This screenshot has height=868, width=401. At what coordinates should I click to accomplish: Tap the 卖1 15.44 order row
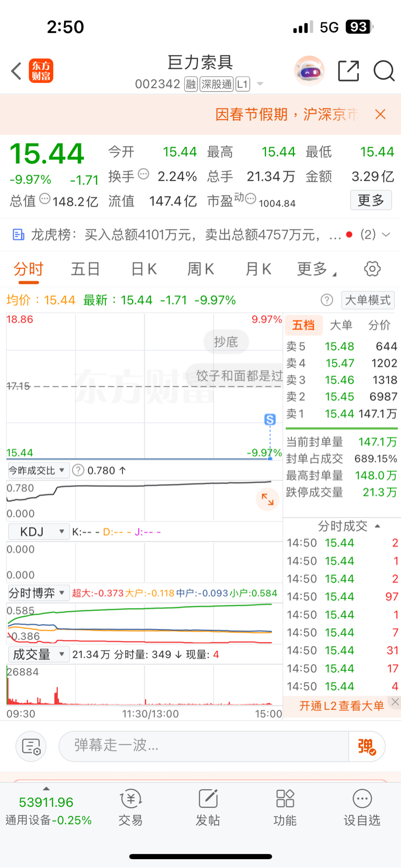coord(341,414)
